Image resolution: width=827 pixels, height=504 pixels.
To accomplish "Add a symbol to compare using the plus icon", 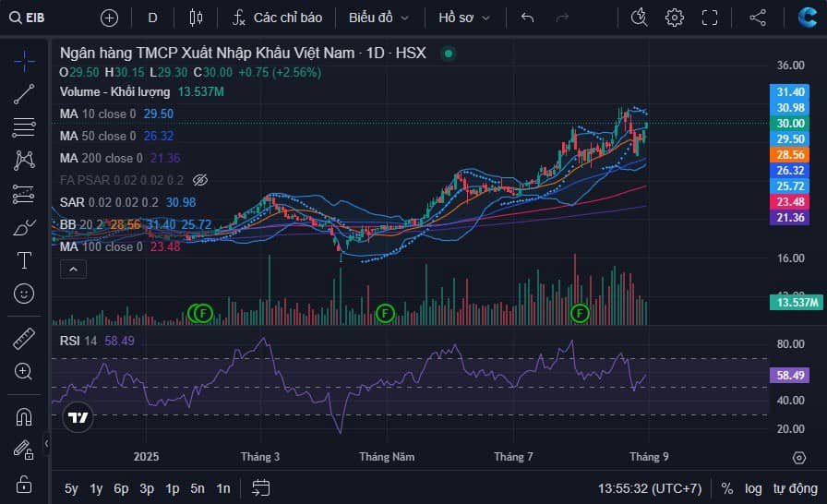I will (109, 18).
